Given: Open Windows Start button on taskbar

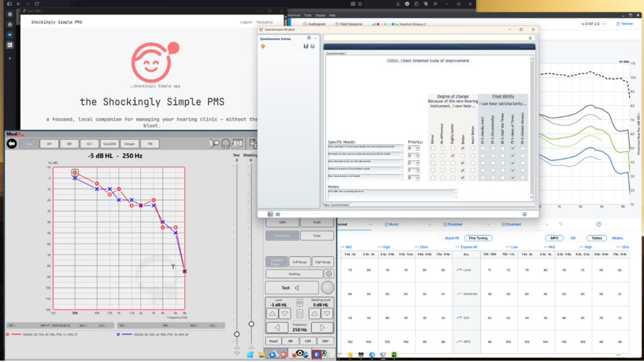Looking at the screenshot, I should pos(250,354).
